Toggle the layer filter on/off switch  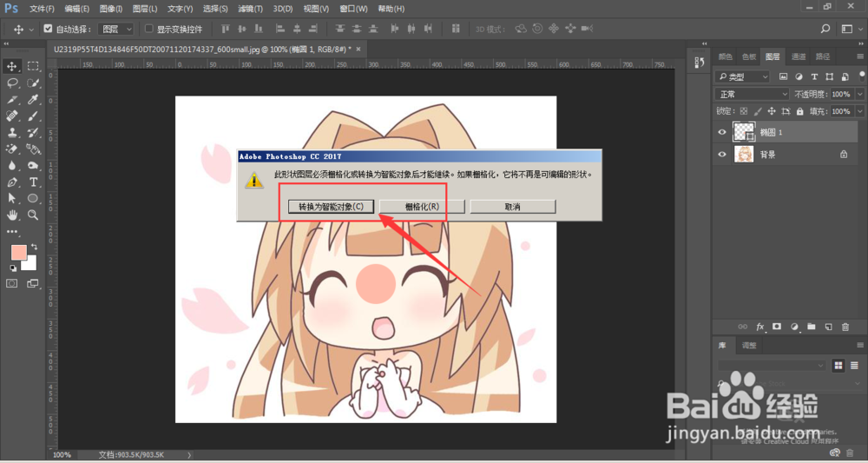point(863,76)
